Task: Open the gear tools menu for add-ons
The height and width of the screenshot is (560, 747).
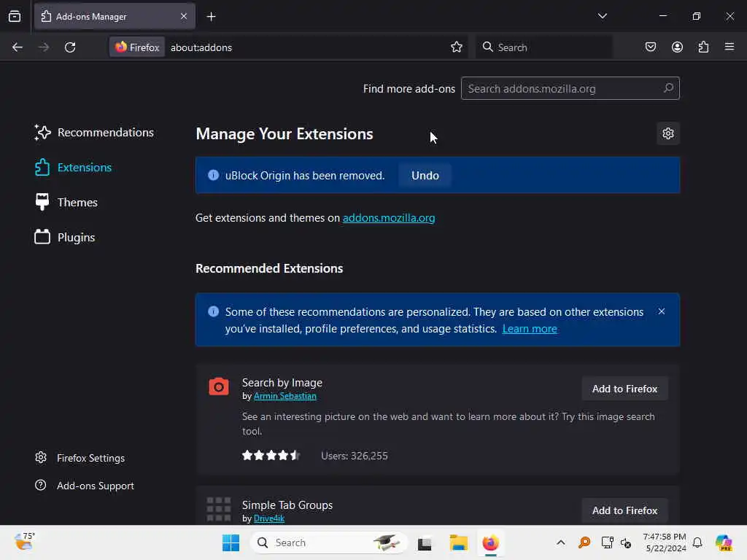Action: tap(668, 134)
